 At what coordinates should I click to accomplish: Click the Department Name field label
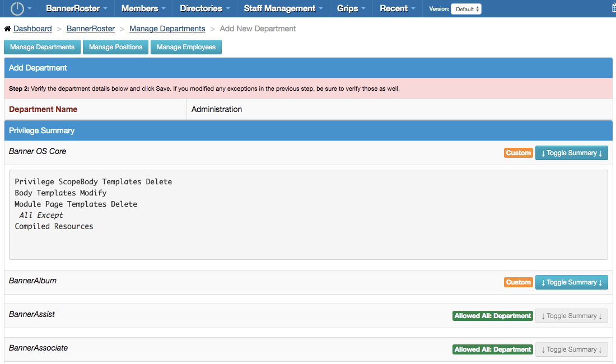43,110
